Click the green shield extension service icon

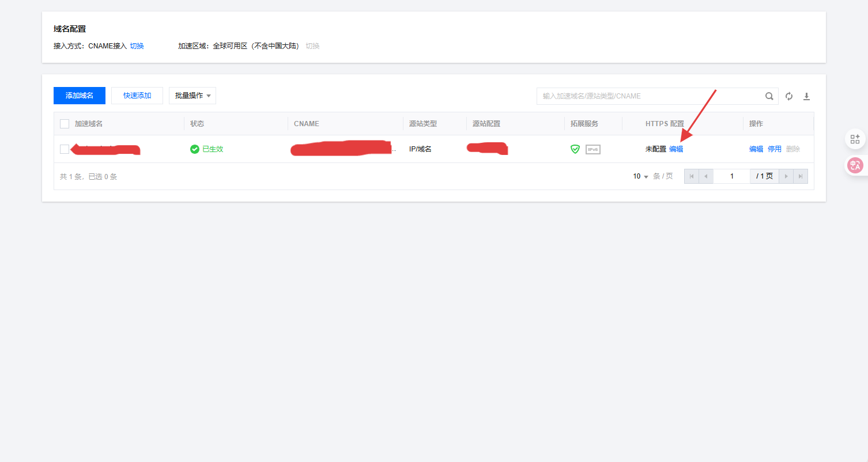575,149
